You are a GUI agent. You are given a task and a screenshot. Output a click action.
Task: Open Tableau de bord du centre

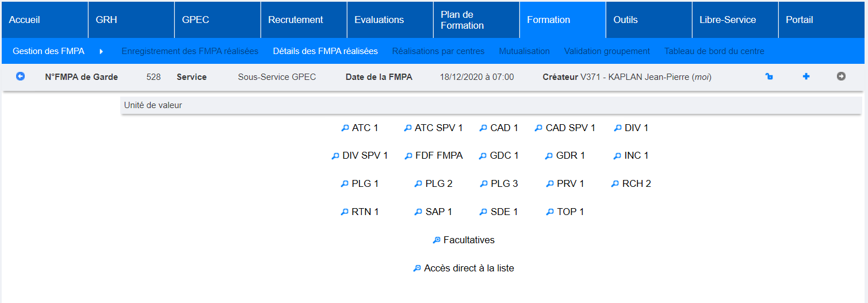pos(714,51)
